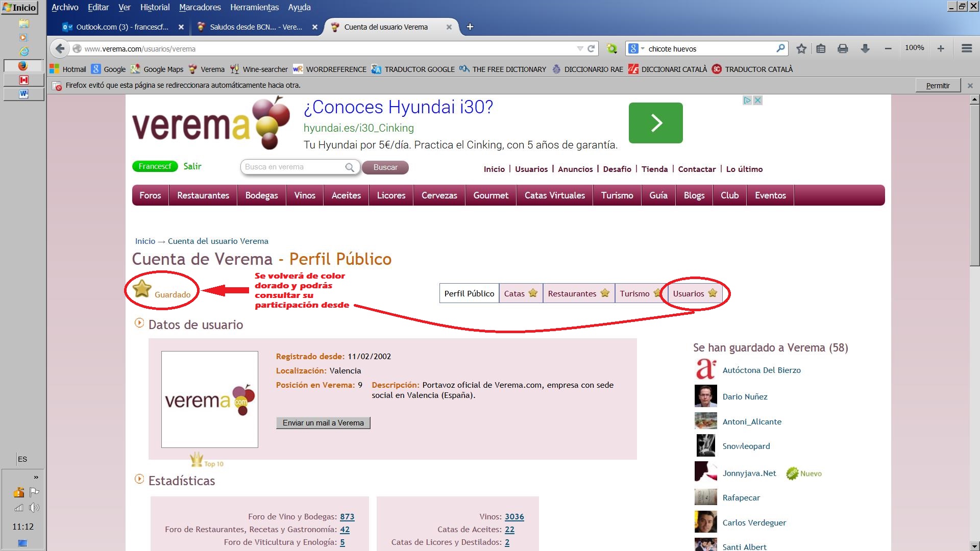Screen dimensions: 980x551
Task: Collapse the Estadísticas section
Action: coord(139,479)
